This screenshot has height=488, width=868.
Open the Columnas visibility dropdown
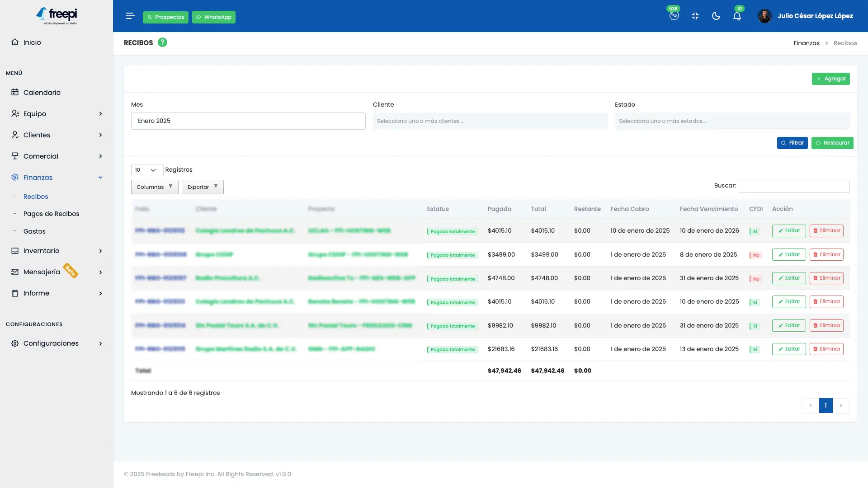point(154,187)
